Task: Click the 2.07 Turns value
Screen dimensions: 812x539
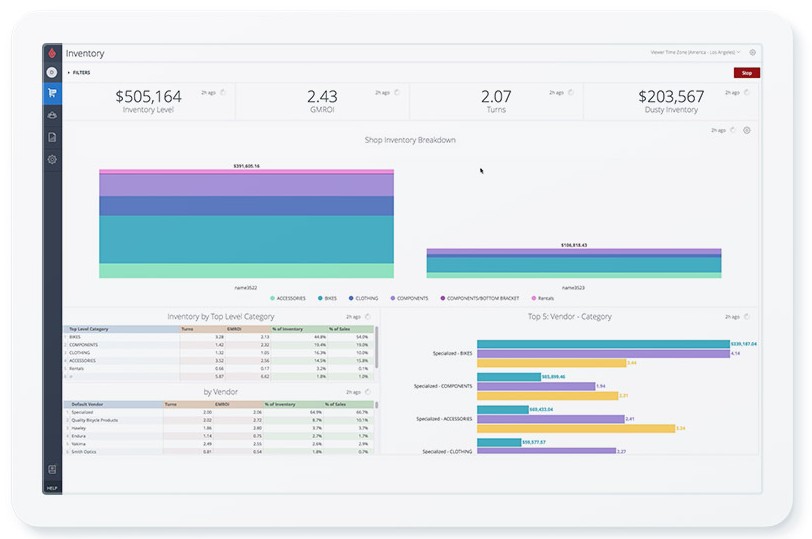Action: (x=496, y=96)
